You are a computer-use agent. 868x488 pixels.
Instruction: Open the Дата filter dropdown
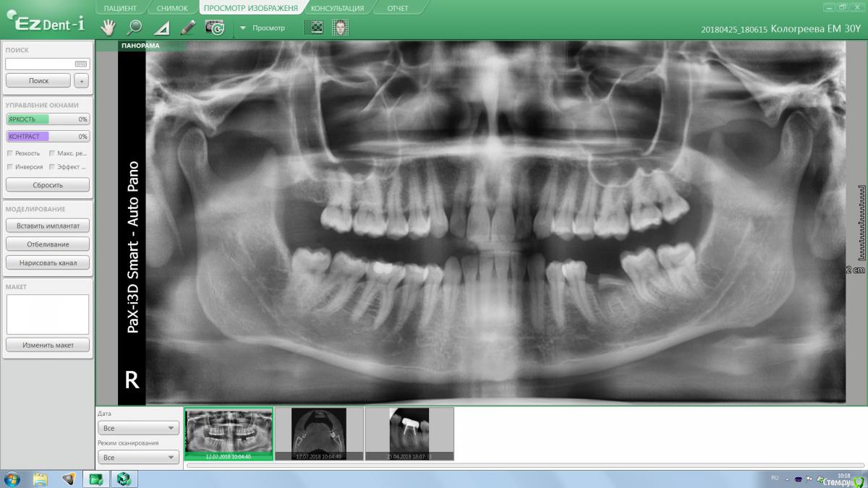138,428
